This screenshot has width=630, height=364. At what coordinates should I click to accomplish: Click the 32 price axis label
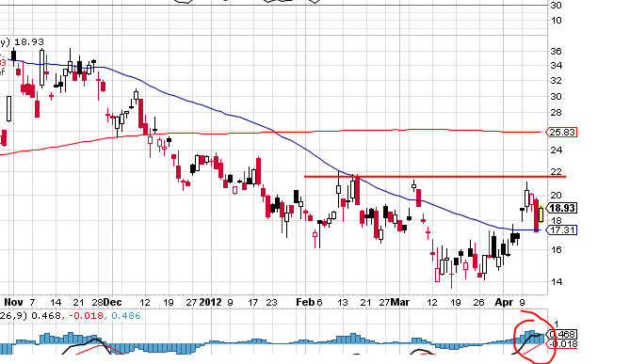coord(556,81)
